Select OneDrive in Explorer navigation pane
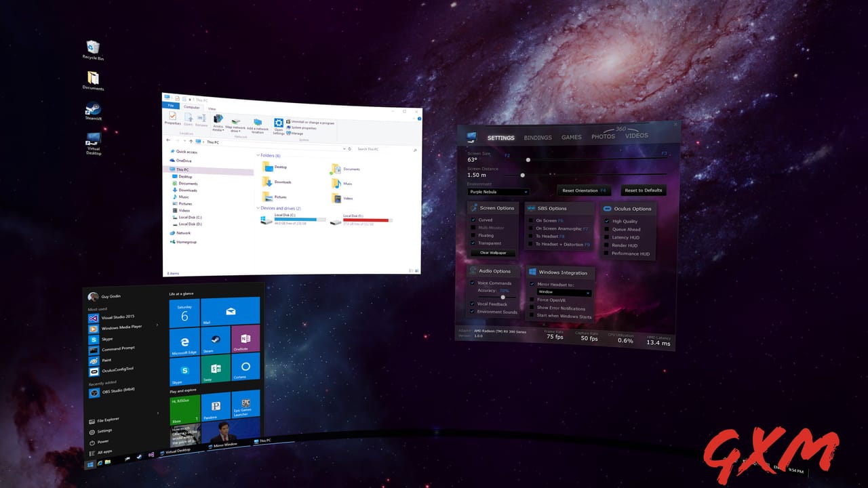The image size is (868, 488). coord(180,161)
